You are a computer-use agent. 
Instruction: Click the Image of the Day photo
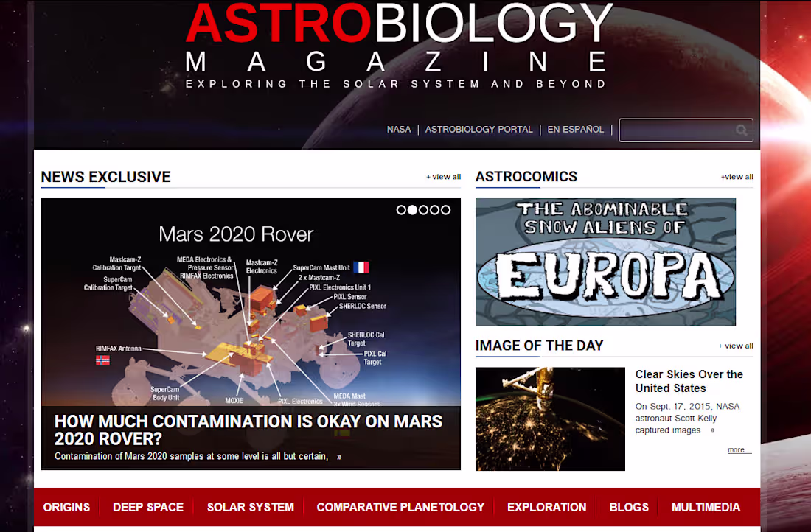[550, 419]
